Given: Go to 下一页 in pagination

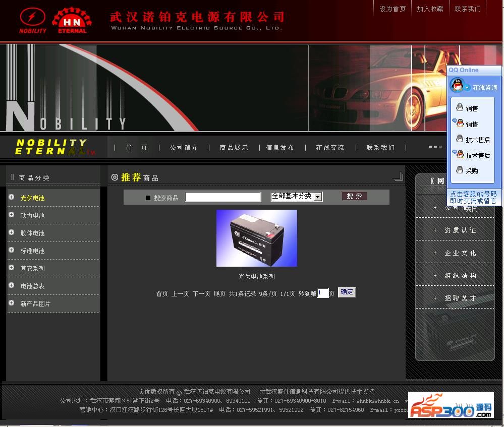Looking at the screenshot, I should 201,294.
